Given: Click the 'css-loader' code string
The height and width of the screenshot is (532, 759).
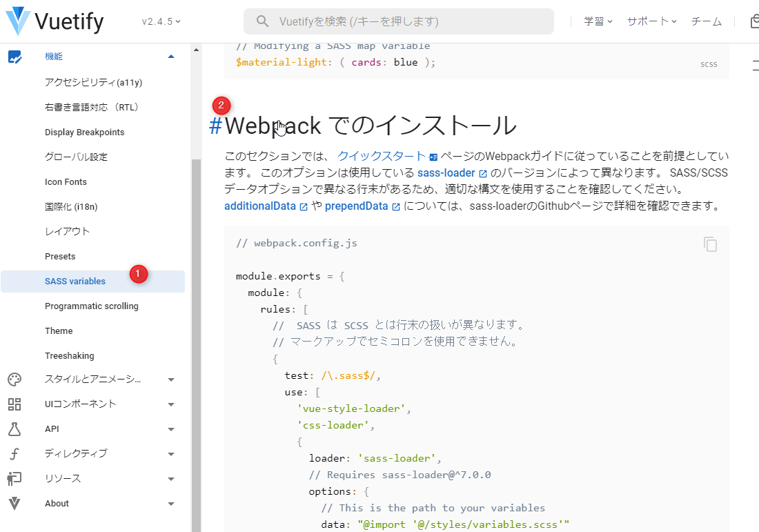Looking at the screenshot, I should (x=333, y=425).
